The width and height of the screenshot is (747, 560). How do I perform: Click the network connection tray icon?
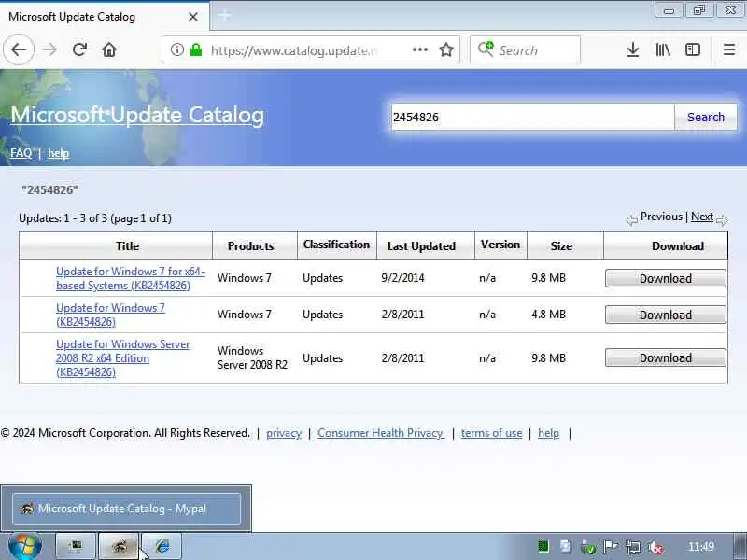click(633, 547)
